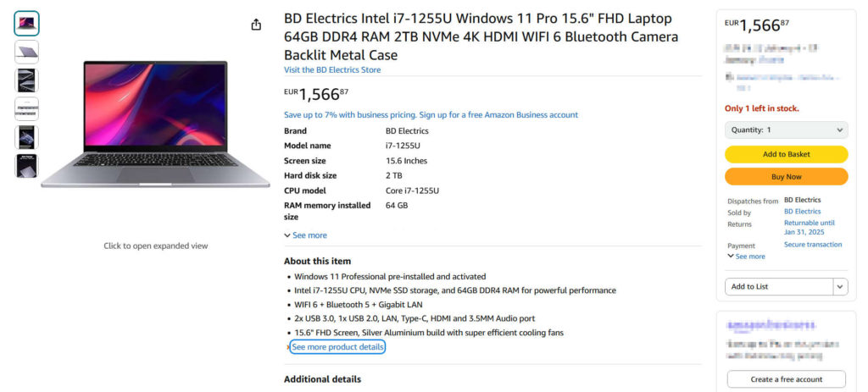The width and height of the screenshot is (868, 392).
Task: Select the first laptop front-view thumbnail
Action: (26, 23)
